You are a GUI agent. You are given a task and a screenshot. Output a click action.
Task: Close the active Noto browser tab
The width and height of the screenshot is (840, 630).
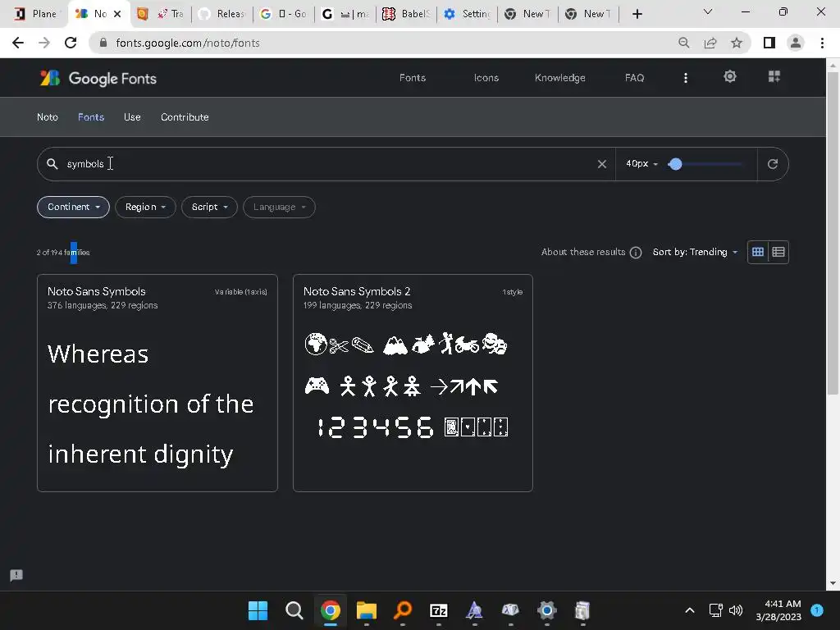(117, 14)
